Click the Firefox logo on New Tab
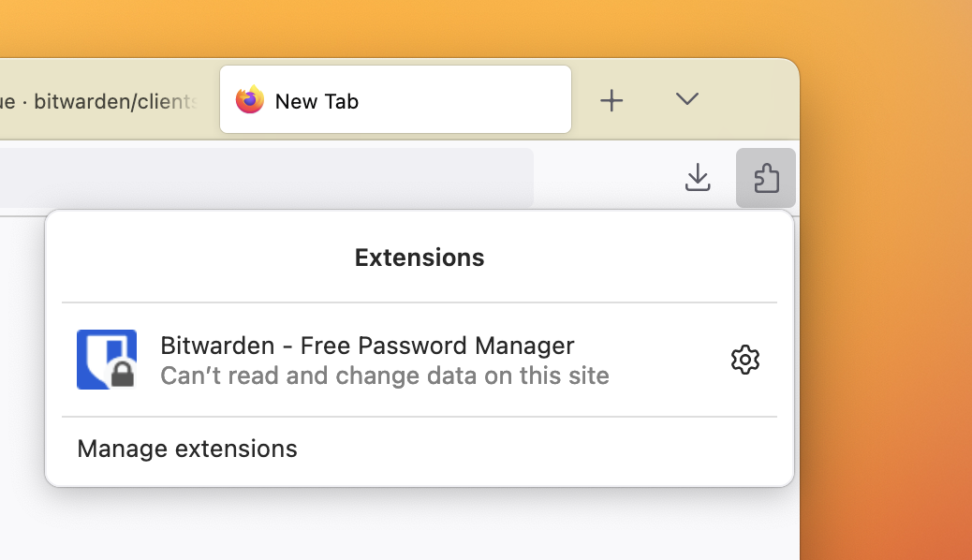The height and width of the screenshot is (560, 972). (250, 100)
